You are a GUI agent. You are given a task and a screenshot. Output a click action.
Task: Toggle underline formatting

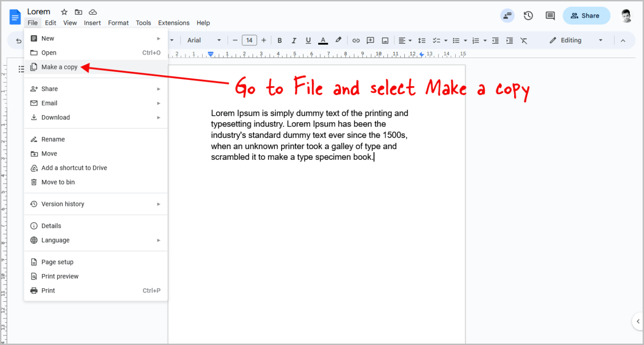pyautogui.click(x=308, y=40)
